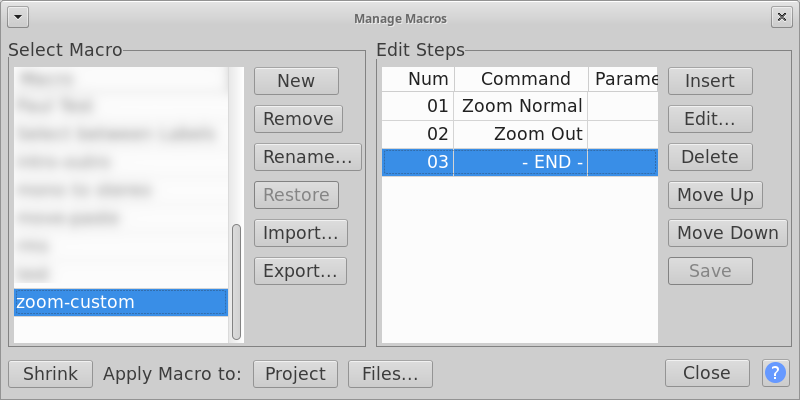Import a macro file
This screenshot has height=400, width=800.
[x=301, y=233]
